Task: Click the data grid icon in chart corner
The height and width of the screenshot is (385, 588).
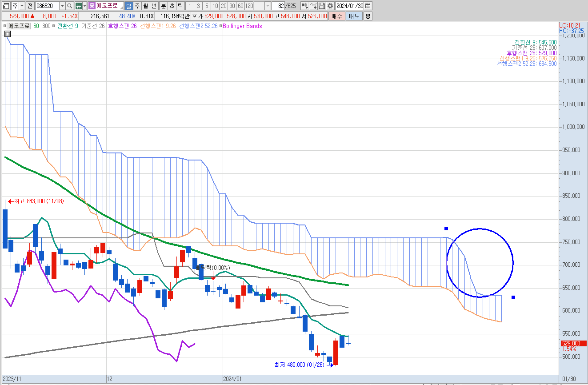Action: [x=8, y=33]
